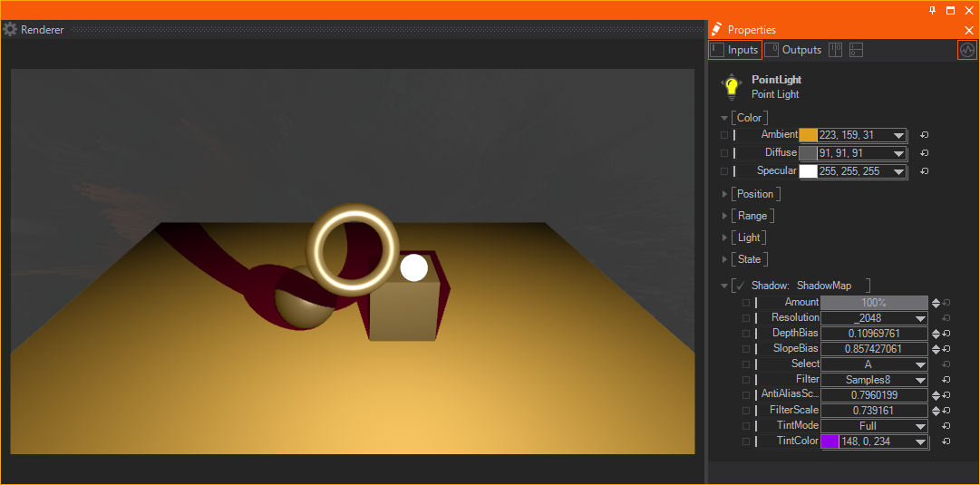This screenshot has width=980, height=485.
Task: Open Renderer settings gear icon
Action: [x=10, y=30]
